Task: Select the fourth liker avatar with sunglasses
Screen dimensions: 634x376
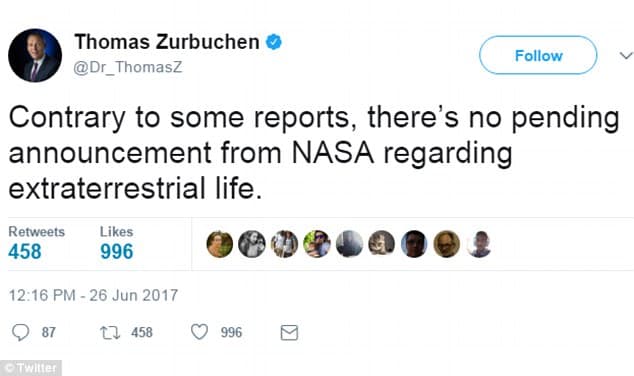Action: (317, 244)
